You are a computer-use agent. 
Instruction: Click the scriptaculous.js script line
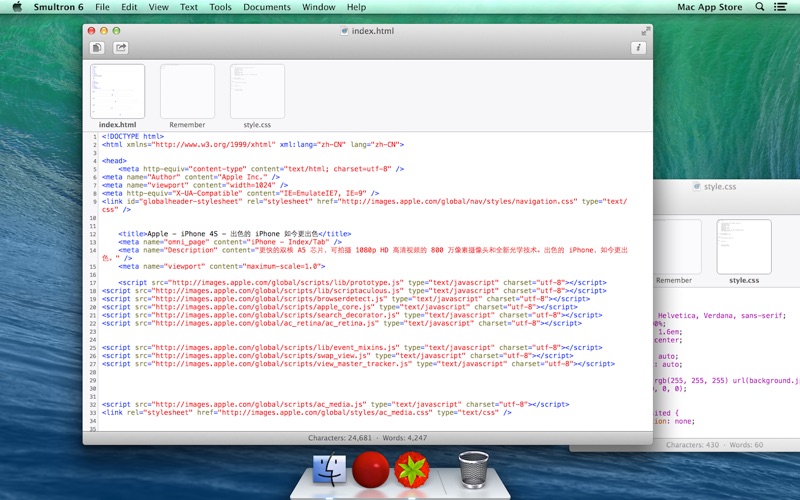click(354, 290)
